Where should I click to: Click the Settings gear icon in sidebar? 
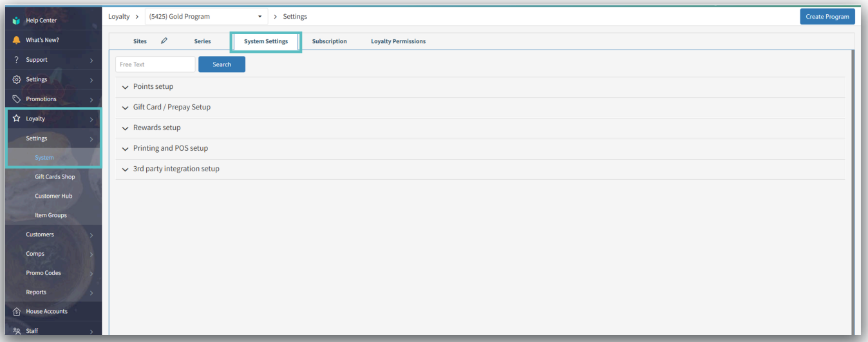click(x=17, y=80)
